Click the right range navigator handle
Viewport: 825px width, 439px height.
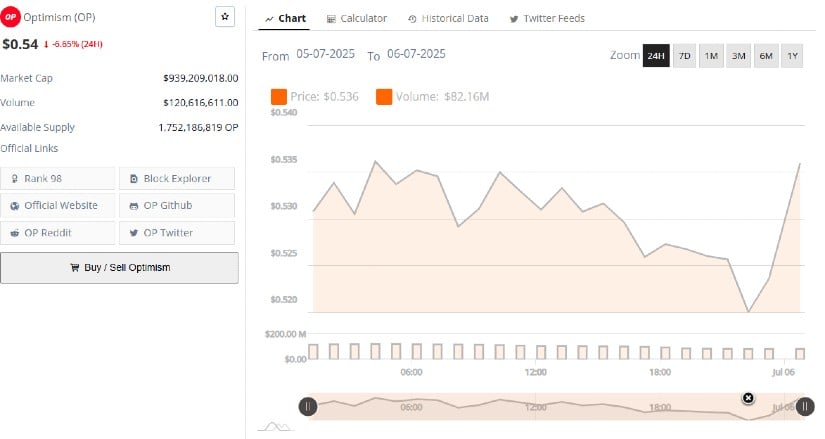coord(805,406)
